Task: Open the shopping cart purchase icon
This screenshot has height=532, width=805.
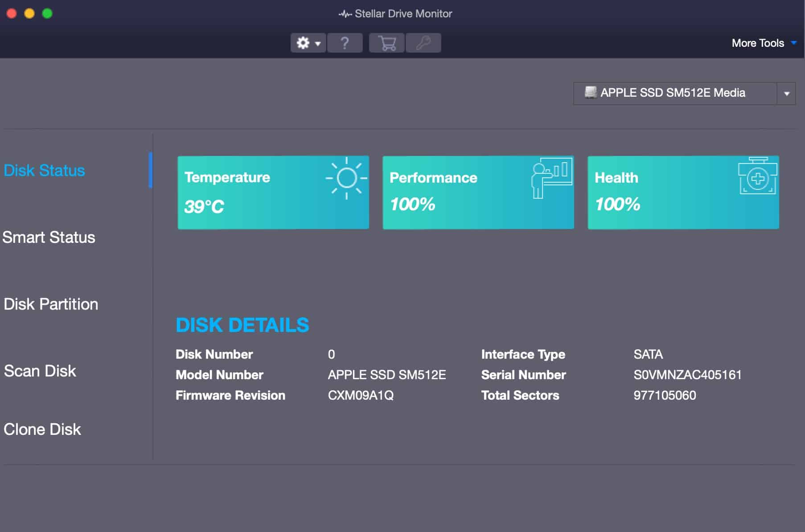Action: pos(386,43)
